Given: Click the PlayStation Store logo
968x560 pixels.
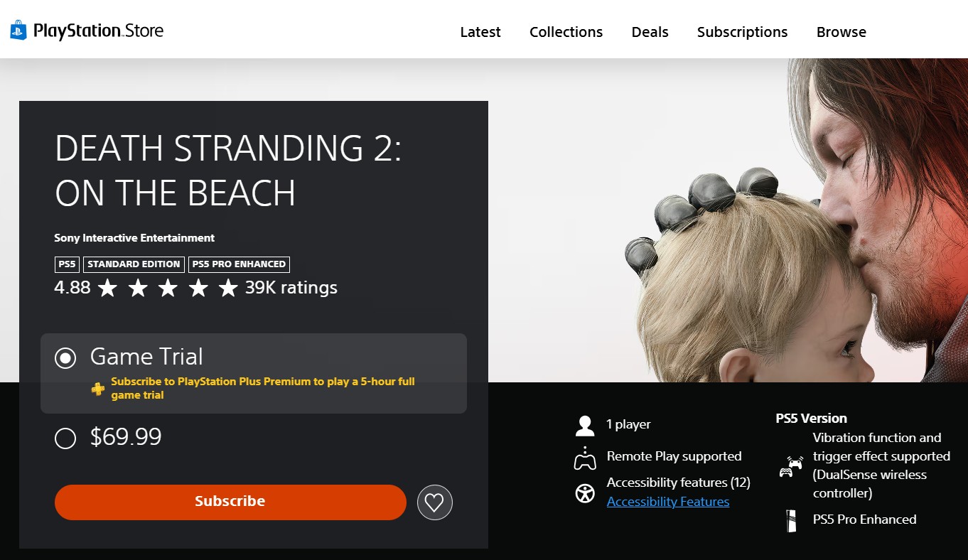Looking at the screenshot, I should tap(87, 31).
